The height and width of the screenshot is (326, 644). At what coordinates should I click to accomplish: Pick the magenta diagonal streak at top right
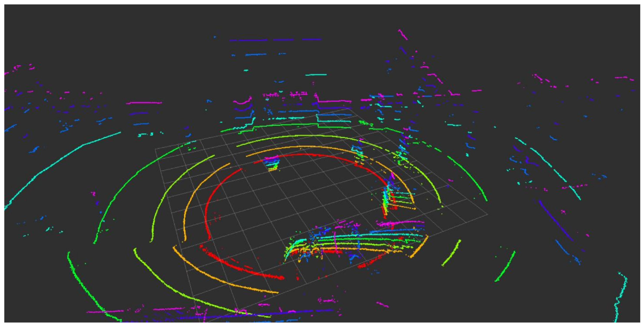pyautogui.click(x=403, y=35)
